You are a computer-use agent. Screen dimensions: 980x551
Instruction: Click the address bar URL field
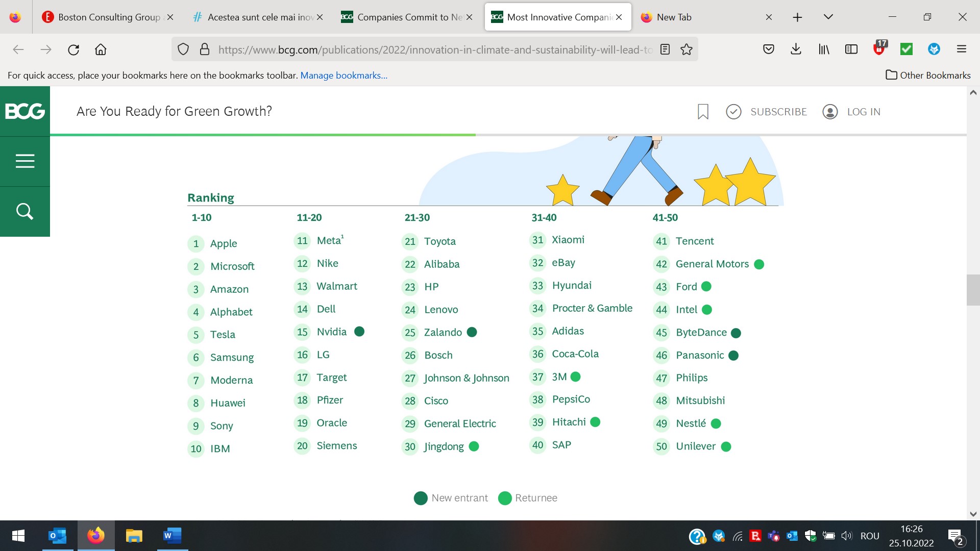tap(435, 49)
